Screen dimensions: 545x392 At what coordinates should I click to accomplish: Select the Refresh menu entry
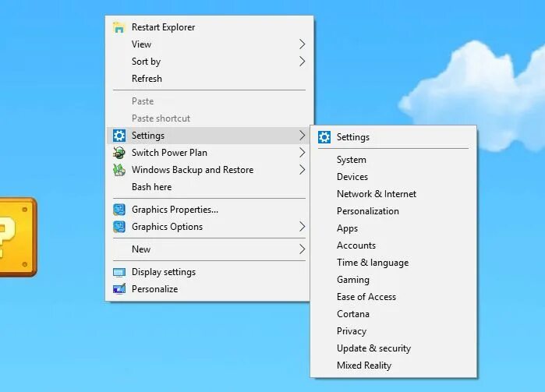[x=208, y=79]
